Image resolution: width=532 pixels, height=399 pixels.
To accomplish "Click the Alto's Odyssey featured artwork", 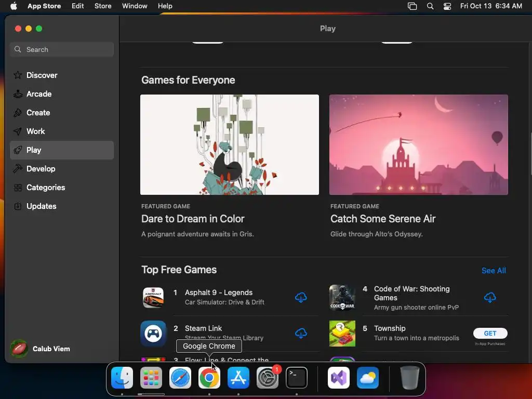I will tap(418, 144).
